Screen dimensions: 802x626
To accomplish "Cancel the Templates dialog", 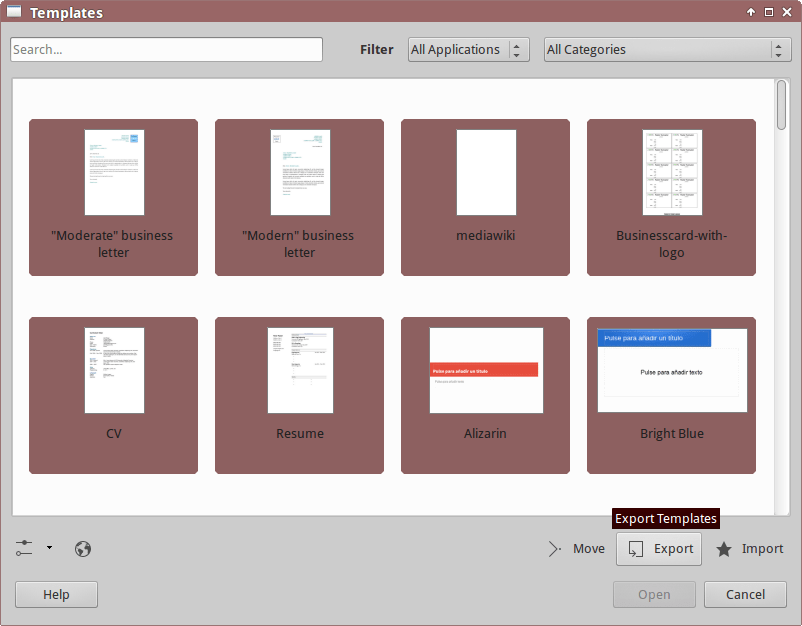I will click(x=744, y=594).
